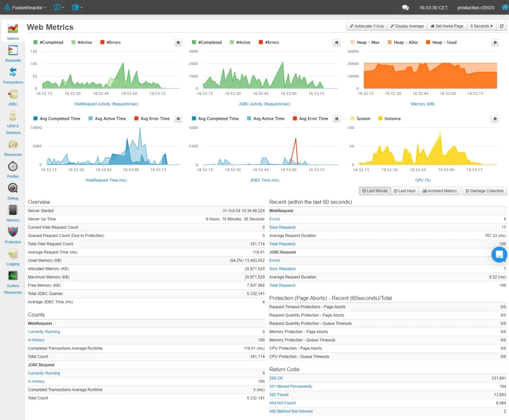
Task: Open the System Resources icon
Action: (x=13, y=276)
